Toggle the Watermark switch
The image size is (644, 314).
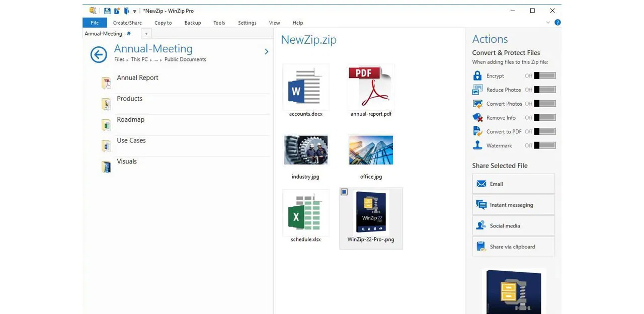[x=545, y=145]
